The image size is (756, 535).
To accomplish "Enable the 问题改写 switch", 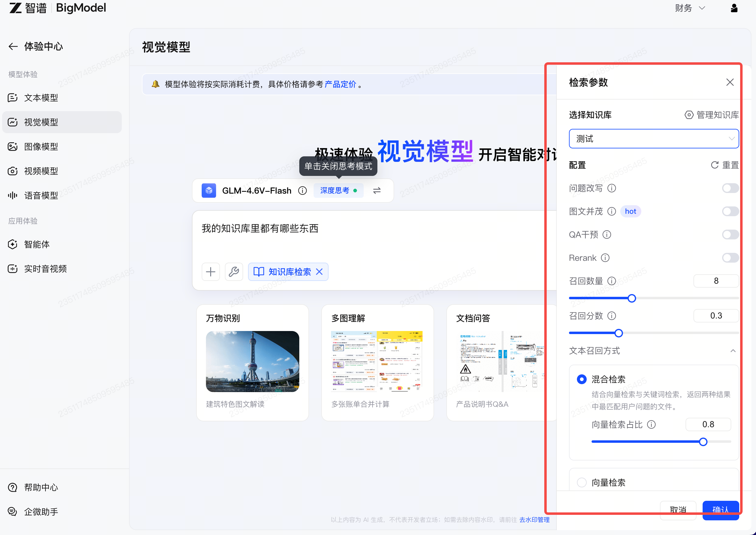I will click(x=730, y=188).
